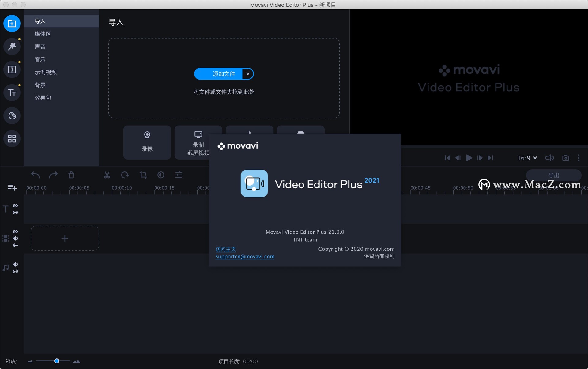Open the supportcn@movavi.com link

click(245, 257)
